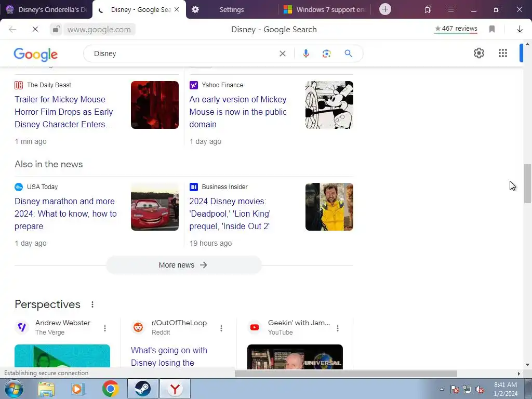Viewport: 532px width, 399px height.
Task: Open the browser hamburger menu
Action: 450,9
